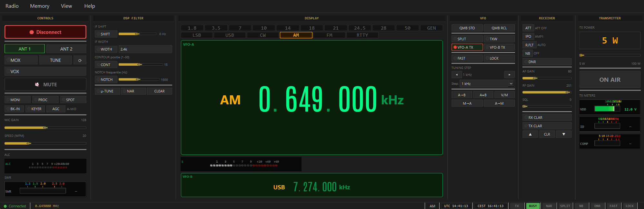Viewport: 644px width, 209px height.
Task: Toggle the VFO LOCK option
Action: pos(499,58)
